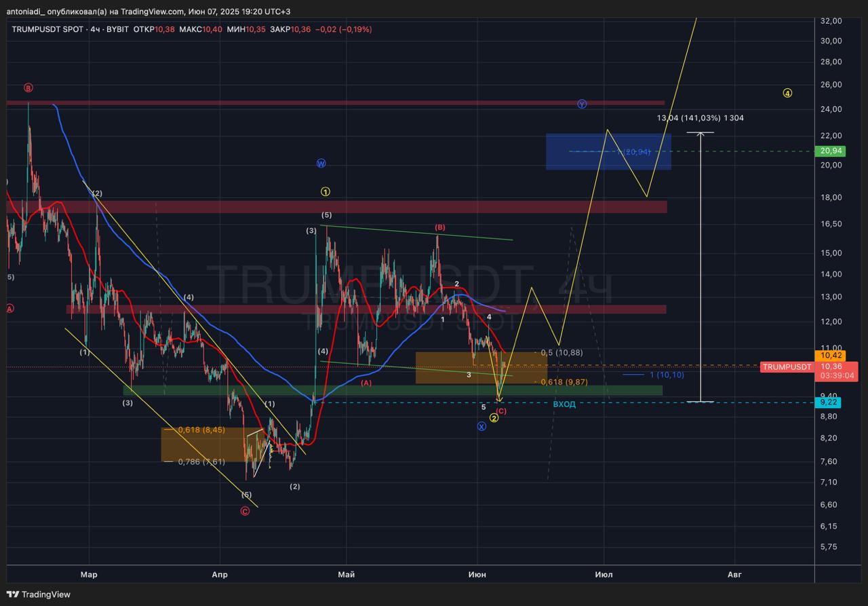This screenshot has width=868, height=606.
Task: Click the 32,00 price scale value
Action: click(x=831, y=21)
